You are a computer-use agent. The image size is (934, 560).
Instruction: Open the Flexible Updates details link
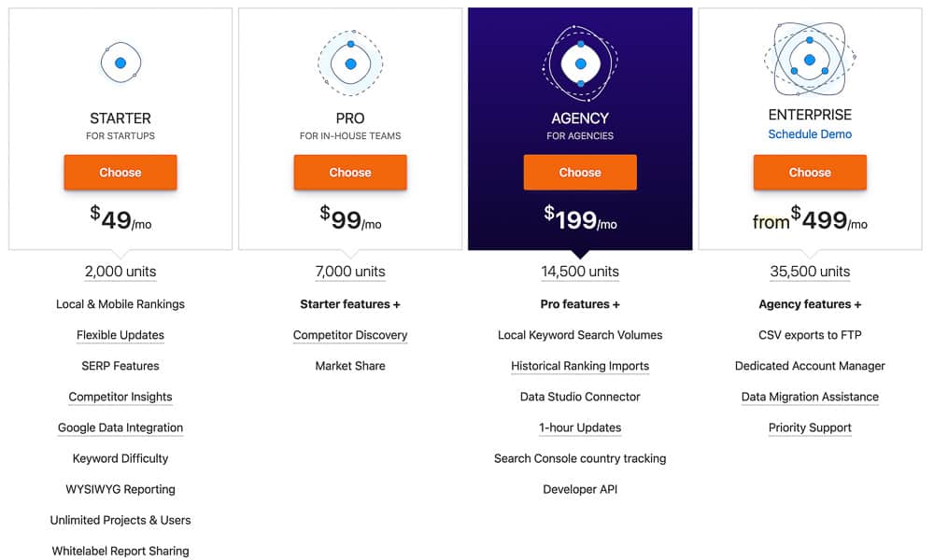click(120, 334)
